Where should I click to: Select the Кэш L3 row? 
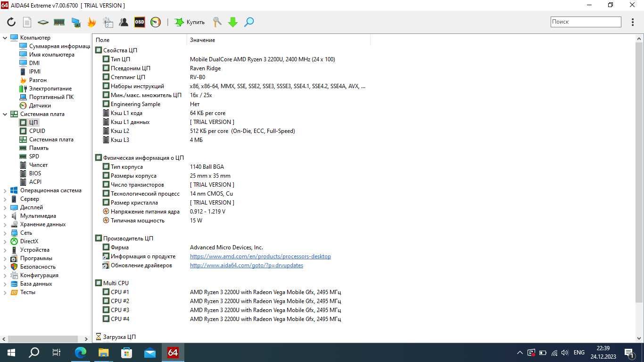[231, 140]
